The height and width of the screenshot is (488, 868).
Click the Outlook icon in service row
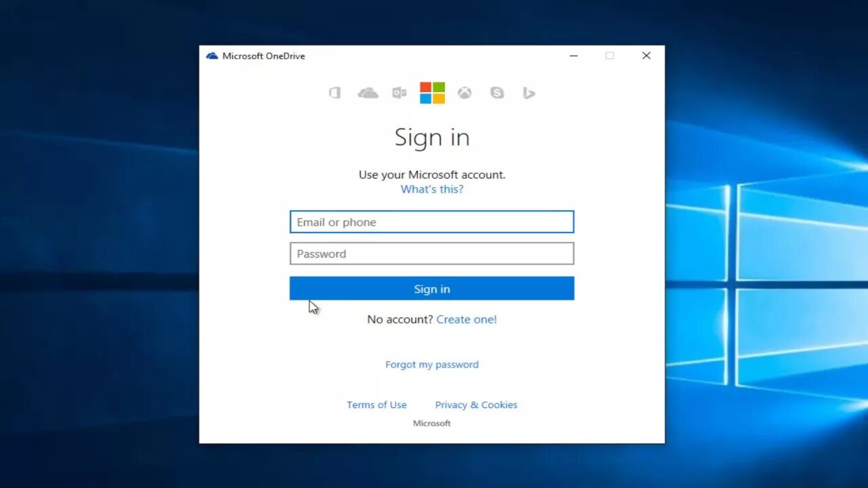click(x=399, y=93)
